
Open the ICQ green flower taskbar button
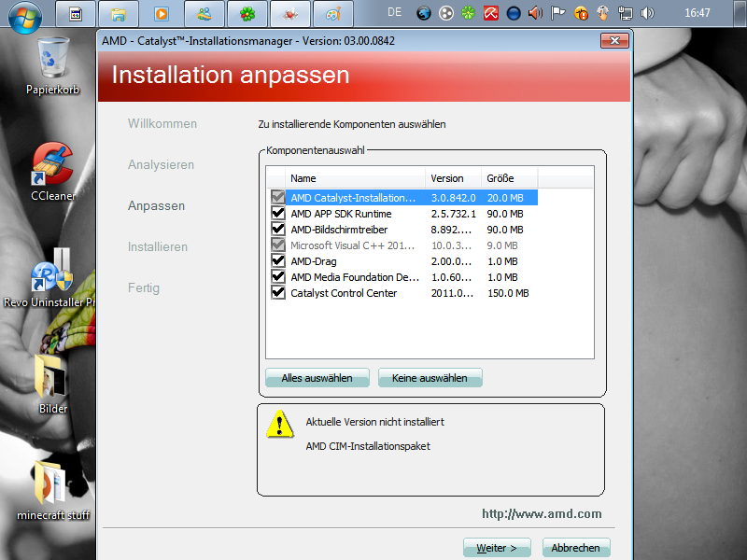click(247, 14)
